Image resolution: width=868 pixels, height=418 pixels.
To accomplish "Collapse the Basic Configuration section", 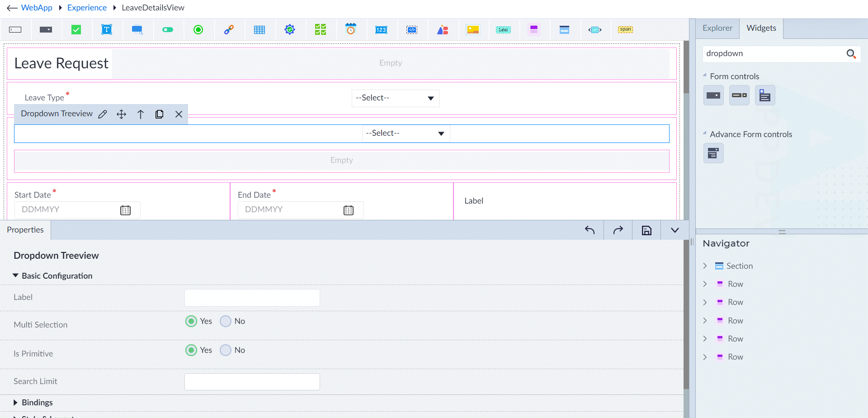I will (15, 275).
